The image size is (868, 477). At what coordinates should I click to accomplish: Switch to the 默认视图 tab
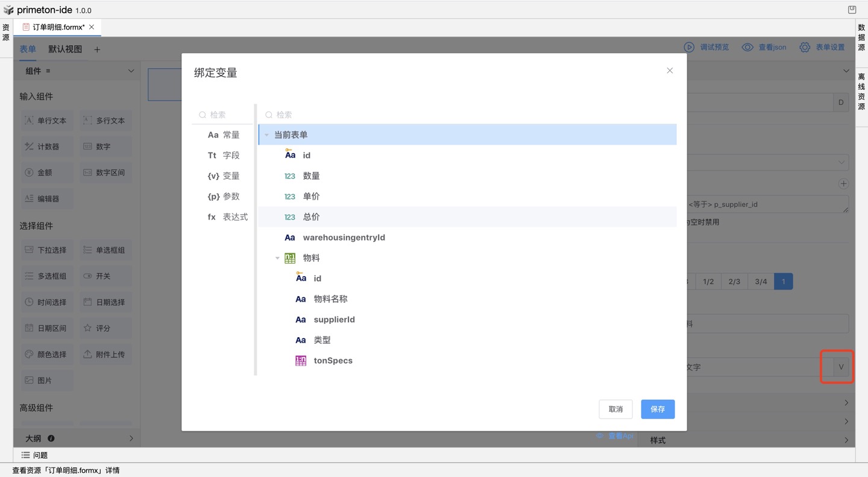tap(65, 49)
